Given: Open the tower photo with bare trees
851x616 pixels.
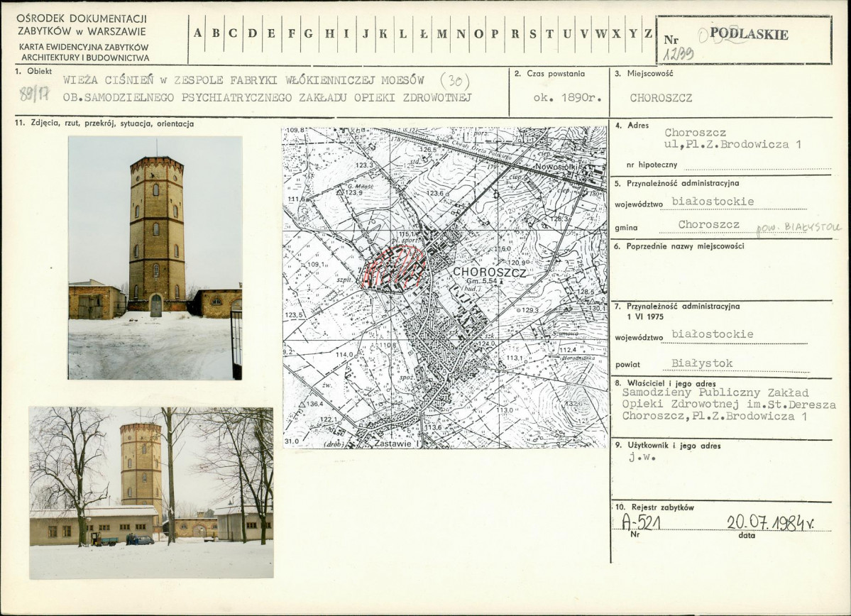Looking at the screenshot, I should (151, 493).
